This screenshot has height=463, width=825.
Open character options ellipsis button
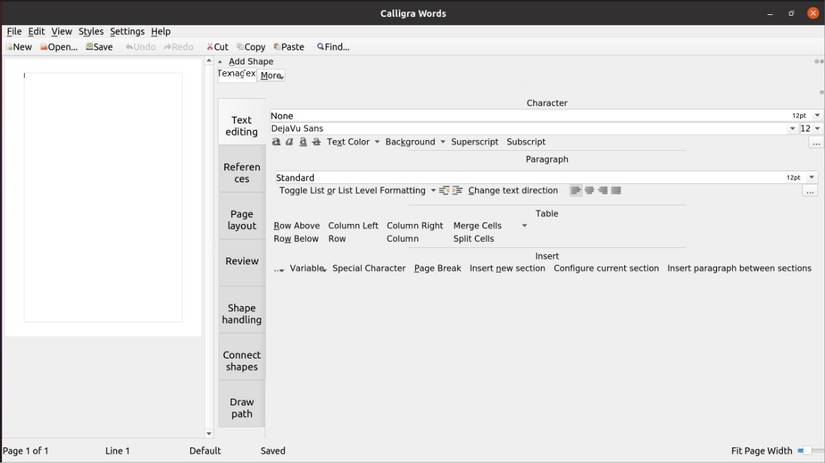(x=816, y=143)
